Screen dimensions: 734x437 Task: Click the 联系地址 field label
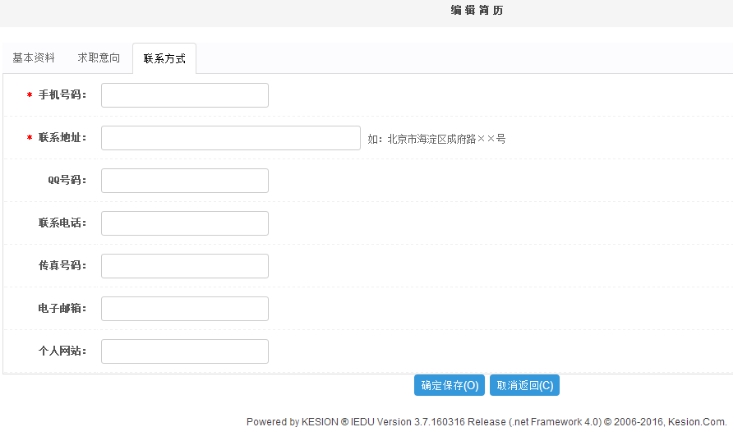coord(62,138)
